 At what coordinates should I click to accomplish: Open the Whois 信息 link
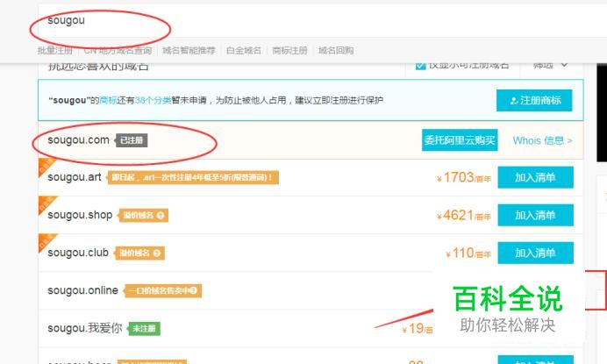click(x=542, y=140)
